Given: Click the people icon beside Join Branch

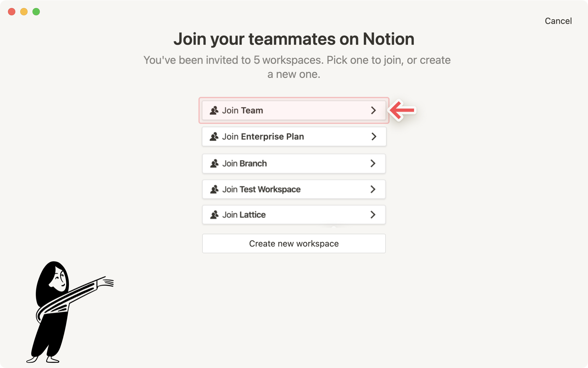Looking at the screenshot, I should [214, 163].
